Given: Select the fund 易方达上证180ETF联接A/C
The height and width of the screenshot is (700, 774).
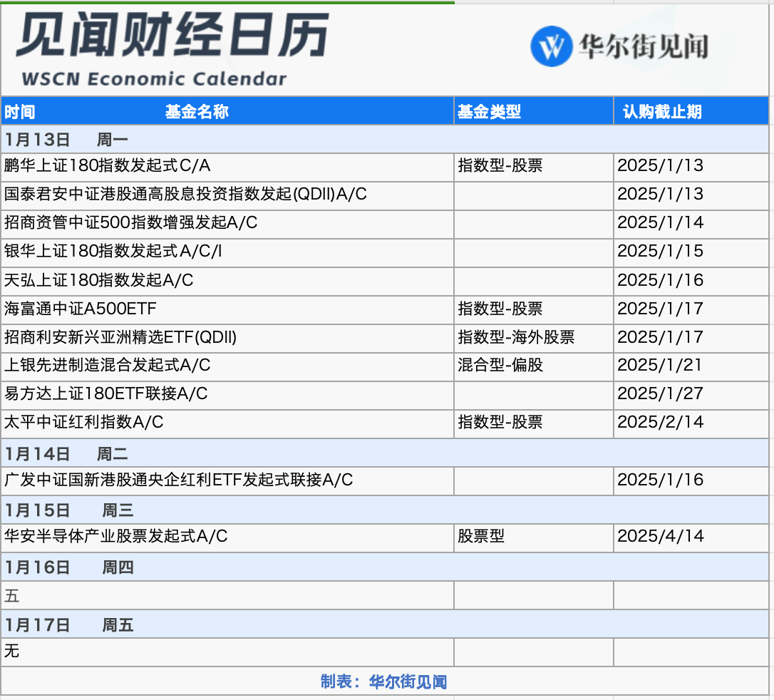Looking at the screenshot, I should pyautogui.click(x=106, y=394).
